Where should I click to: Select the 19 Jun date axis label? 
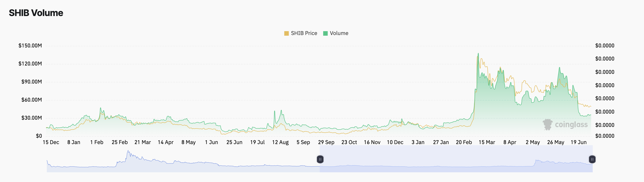pos(578,142)
